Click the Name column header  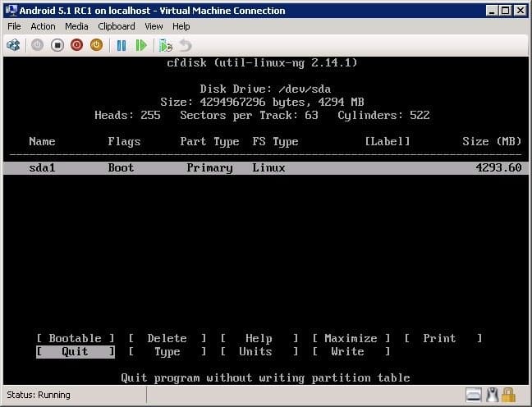coord(42,141)
